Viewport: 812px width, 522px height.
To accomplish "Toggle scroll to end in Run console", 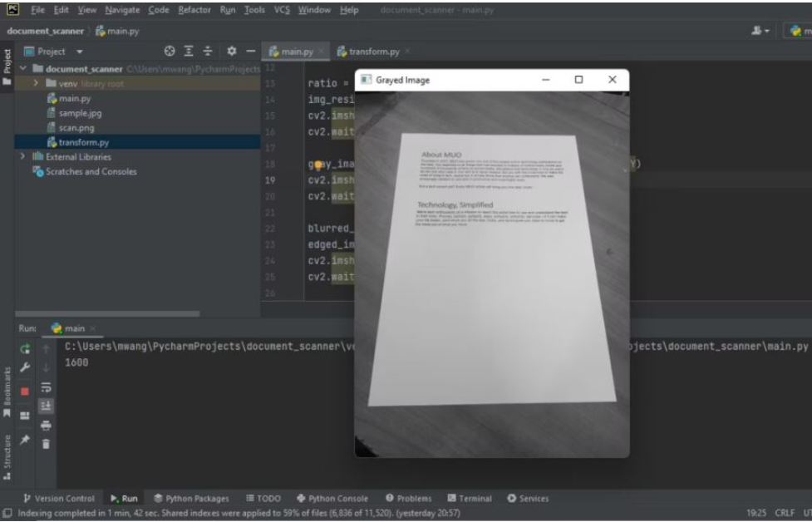I will tap(47, 405).
